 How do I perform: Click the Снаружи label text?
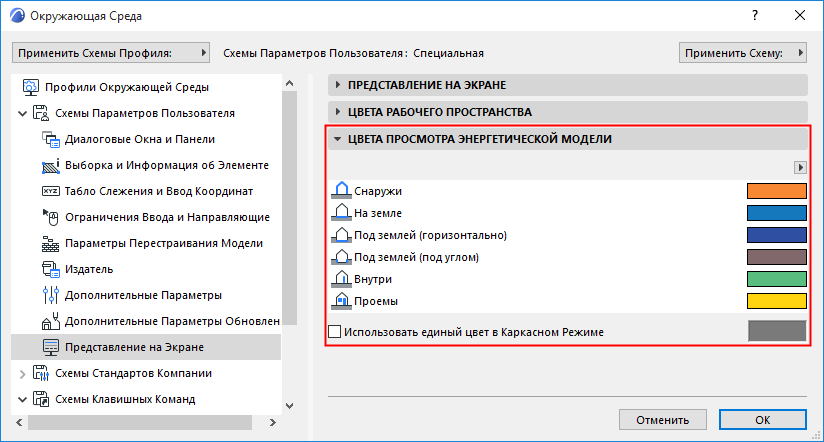point(378,191)
